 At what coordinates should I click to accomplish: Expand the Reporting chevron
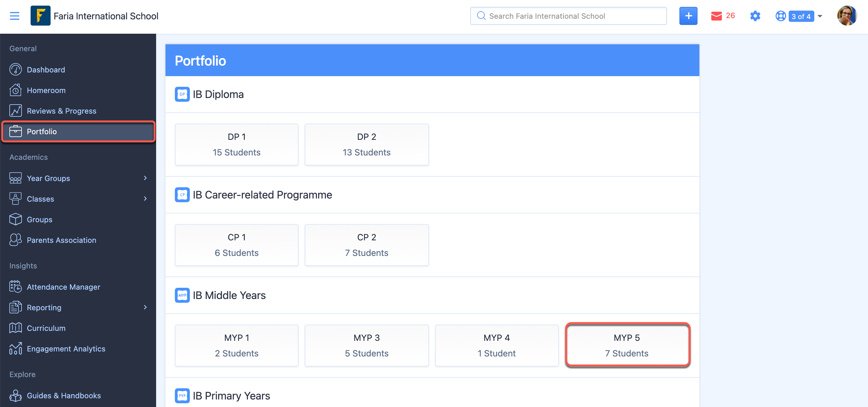click(145, 307)
